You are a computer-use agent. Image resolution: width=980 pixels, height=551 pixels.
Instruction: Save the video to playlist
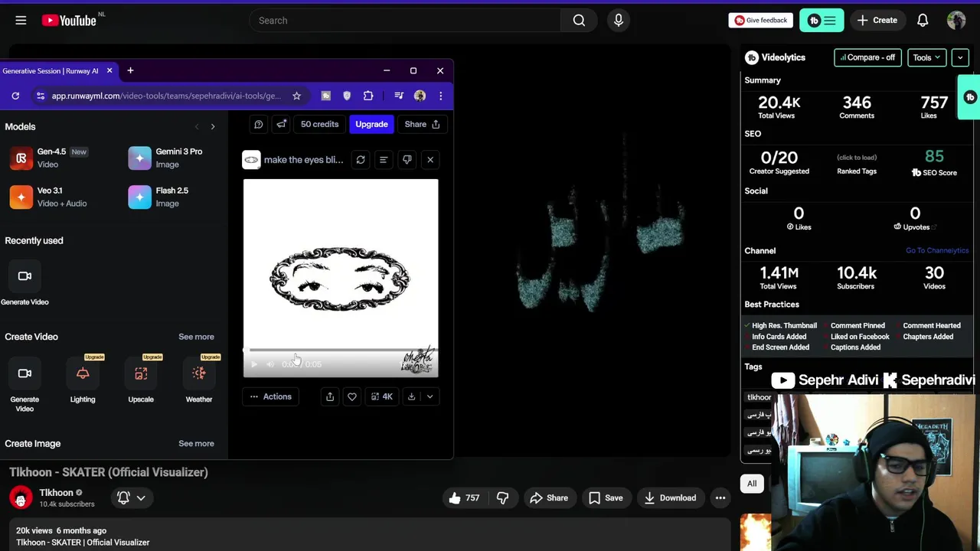pos(606,497)
